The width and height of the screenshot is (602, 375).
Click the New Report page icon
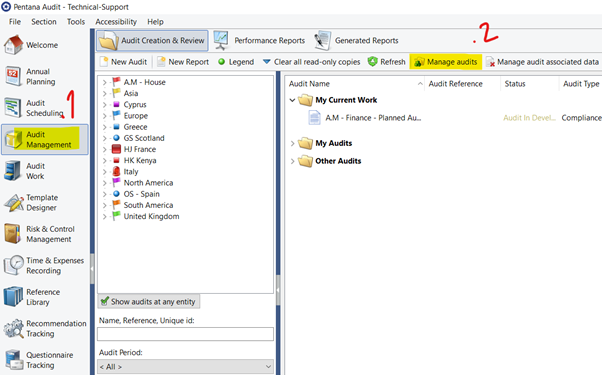pyautogui.click(x=161, y=62)
